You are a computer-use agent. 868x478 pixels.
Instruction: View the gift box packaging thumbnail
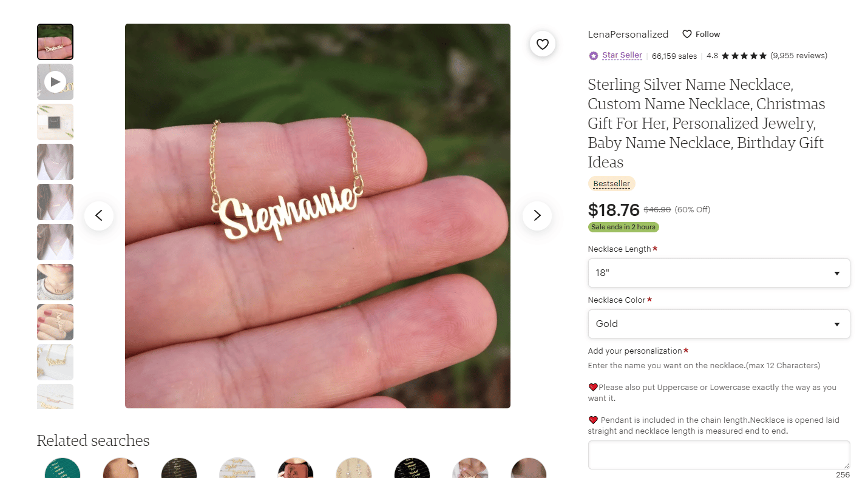[x=55, y=122]
